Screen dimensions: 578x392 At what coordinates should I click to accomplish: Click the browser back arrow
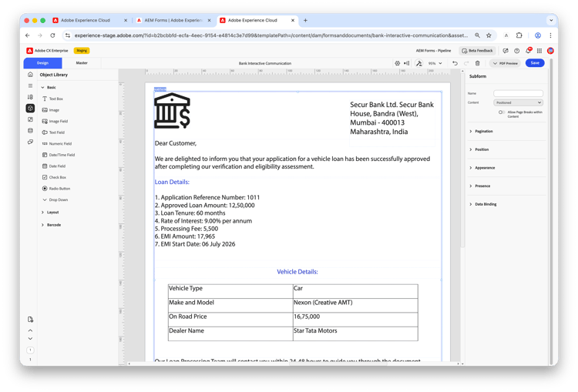(x=28, y=35)
